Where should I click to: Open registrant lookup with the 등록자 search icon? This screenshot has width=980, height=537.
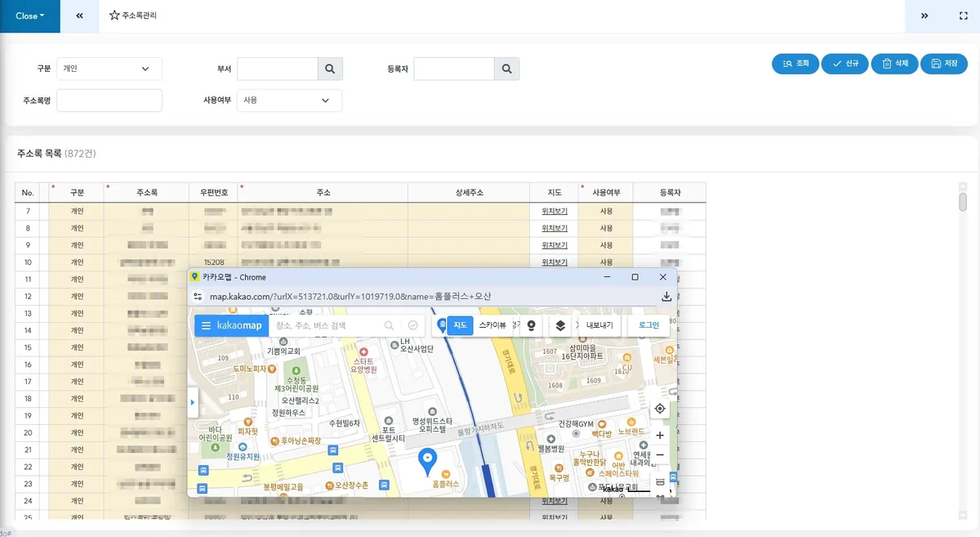506,69
